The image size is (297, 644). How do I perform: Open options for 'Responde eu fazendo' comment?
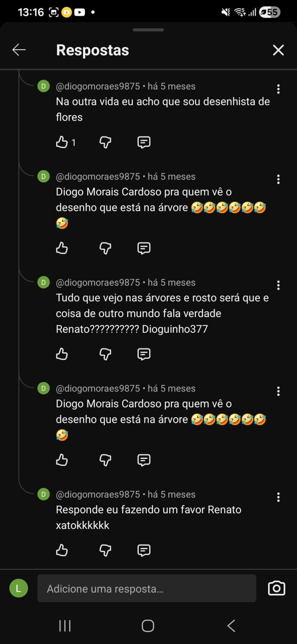point(278,497)
